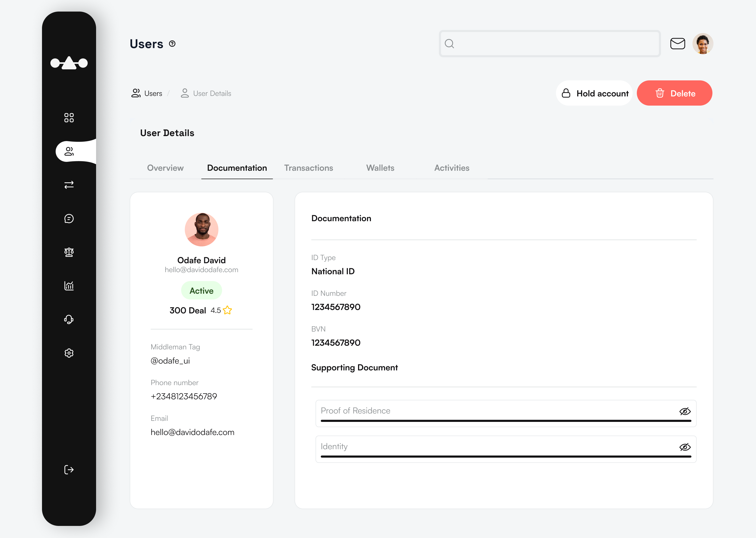Click the User Details breadcrumb person icon
756x538 pixels.
click(x=185, y=94)
